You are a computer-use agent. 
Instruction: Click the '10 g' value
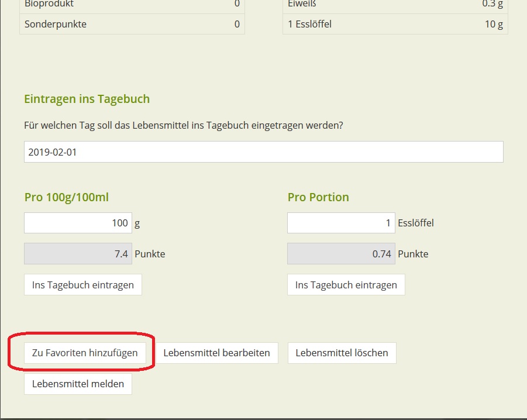494,24
